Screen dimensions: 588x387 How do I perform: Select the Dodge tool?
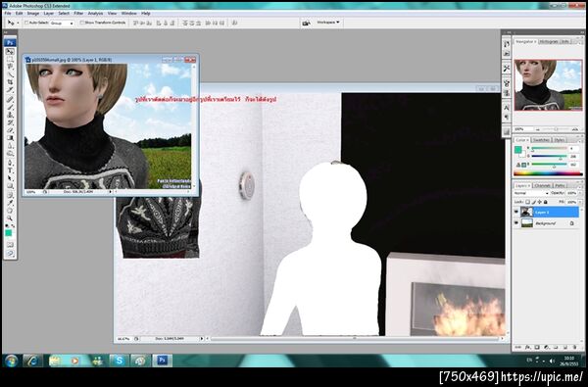pos(10,154)
